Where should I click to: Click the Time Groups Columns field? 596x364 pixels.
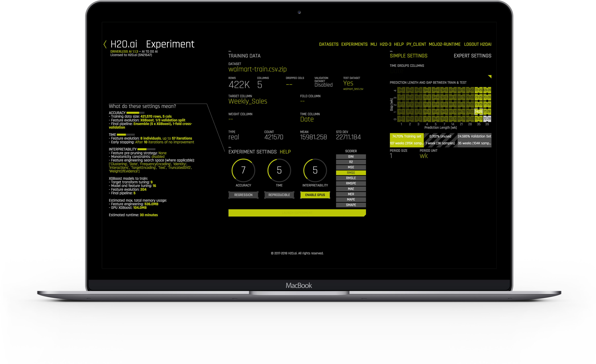[x=440, y=71]
